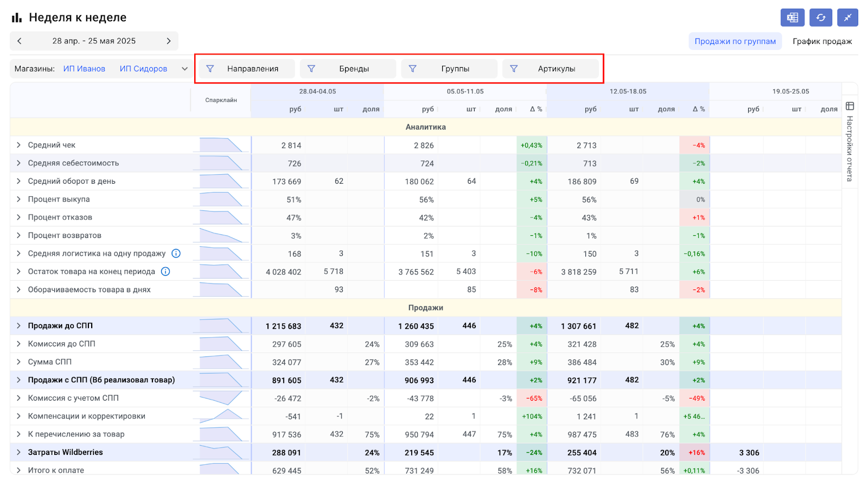Switch to График продаж tab
This screenshot has height=488, width=868.
tap(822, 41)
